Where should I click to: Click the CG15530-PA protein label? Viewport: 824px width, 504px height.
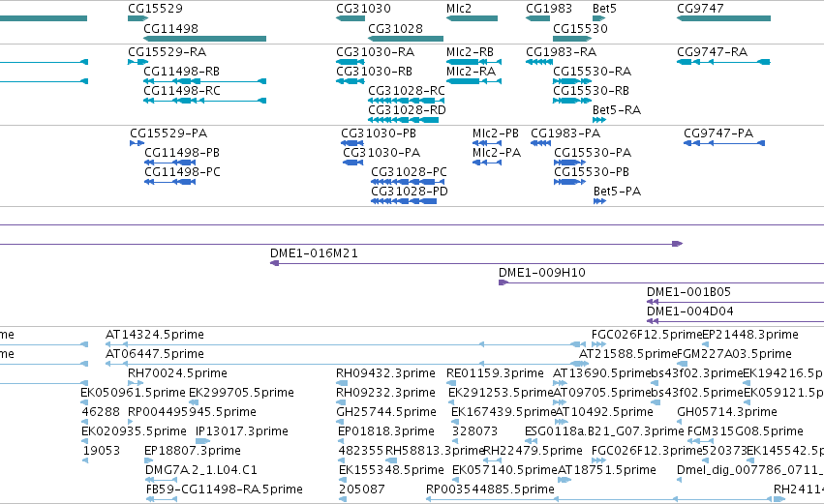click(x=593, y=153)
